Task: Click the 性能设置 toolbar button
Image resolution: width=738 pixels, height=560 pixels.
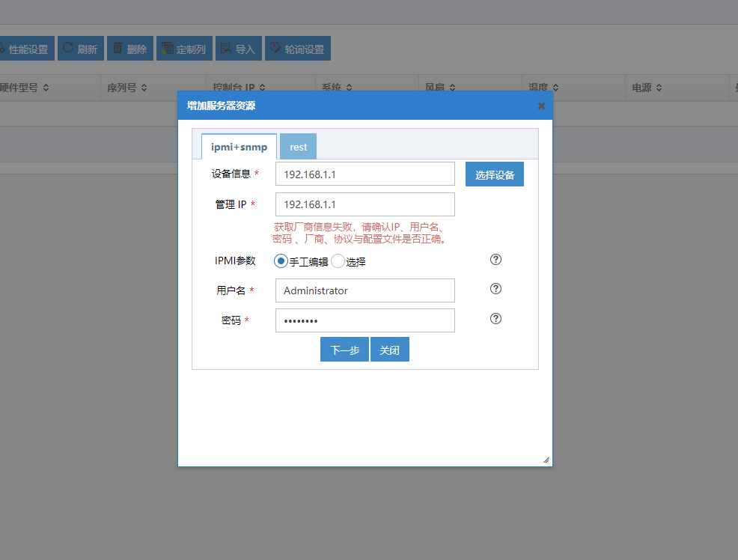Action: point(26,49)
